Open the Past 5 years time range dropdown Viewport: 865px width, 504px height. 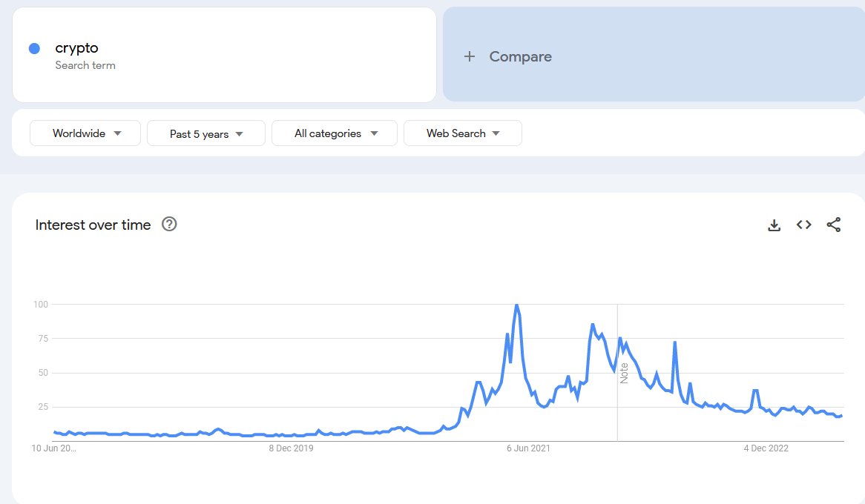click(x=205, y=133)
